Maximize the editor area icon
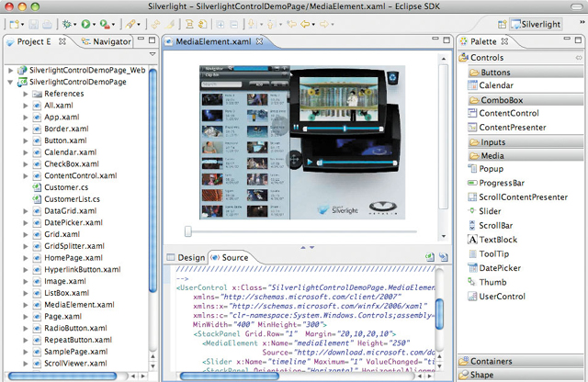 point(447,39)
